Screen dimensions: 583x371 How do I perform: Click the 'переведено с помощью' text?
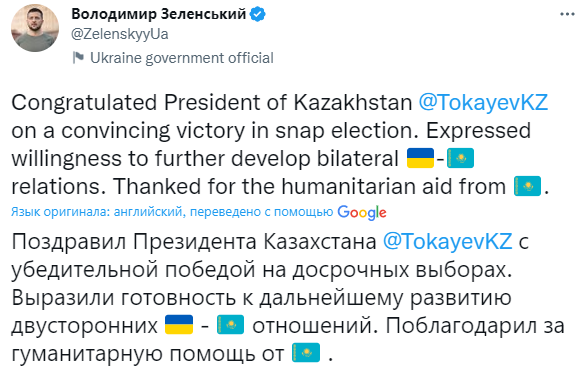[x=261, y=212]
